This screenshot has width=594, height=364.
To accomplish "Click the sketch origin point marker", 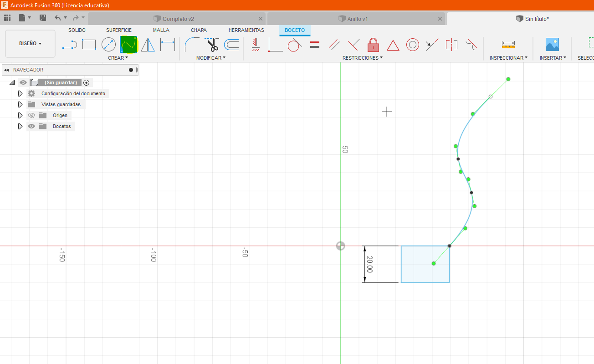I will tap(340, 246).
